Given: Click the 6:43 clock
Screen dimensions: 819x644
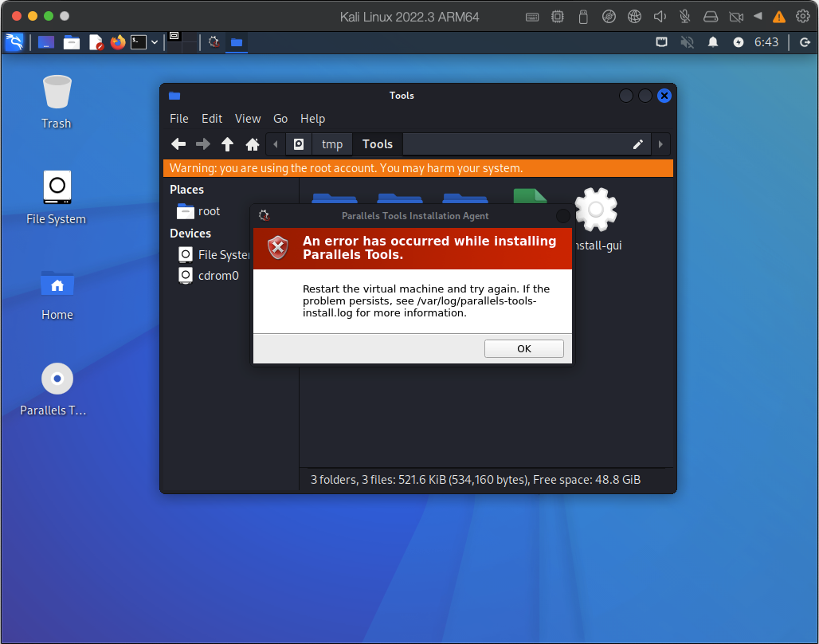Looking at the screenshot, I should point(766,42).
